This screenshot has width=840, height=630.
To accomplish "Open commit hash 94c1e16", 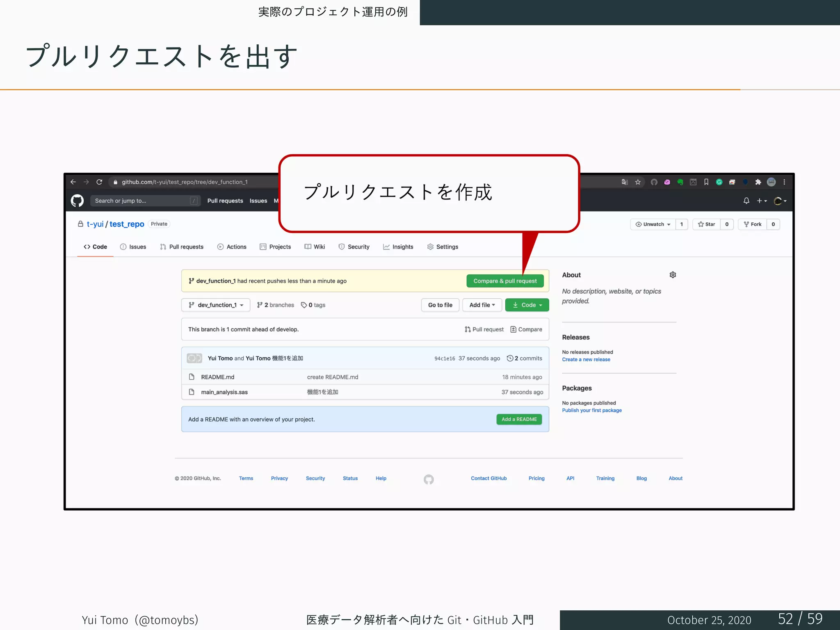I will [x=445, y=358].
